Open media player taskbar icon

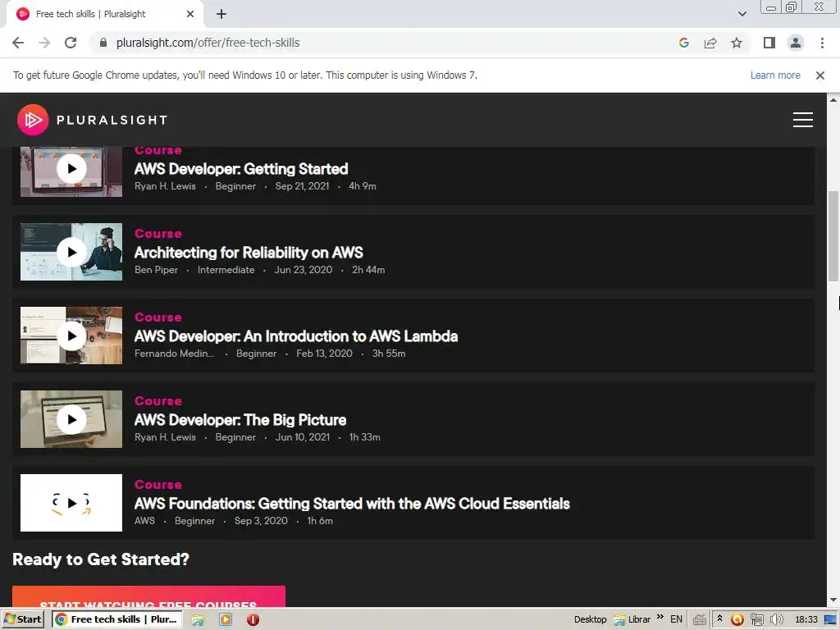226,620
